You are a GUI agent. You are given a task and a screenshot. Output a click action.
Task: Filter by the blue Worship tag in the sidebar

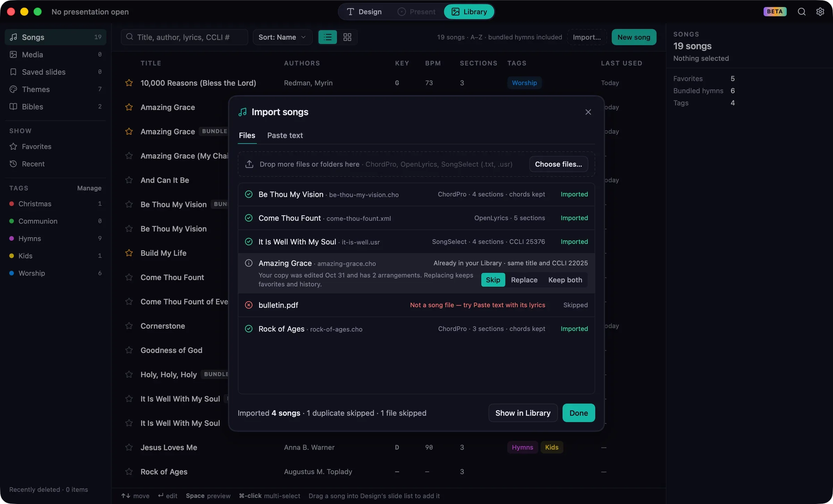click(56, 273)
